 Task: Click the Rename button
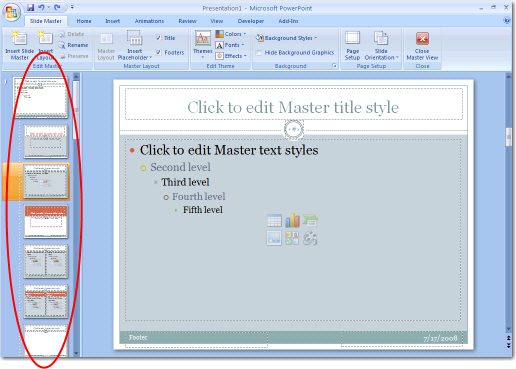tap(73, 45)
